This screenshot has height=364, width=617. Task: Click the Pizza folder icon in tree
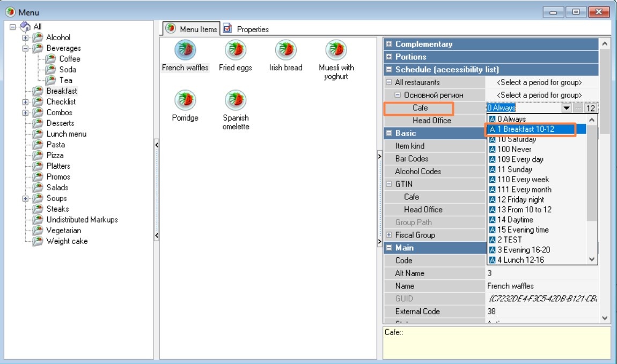pyautogui.click(x=38, y=155)
